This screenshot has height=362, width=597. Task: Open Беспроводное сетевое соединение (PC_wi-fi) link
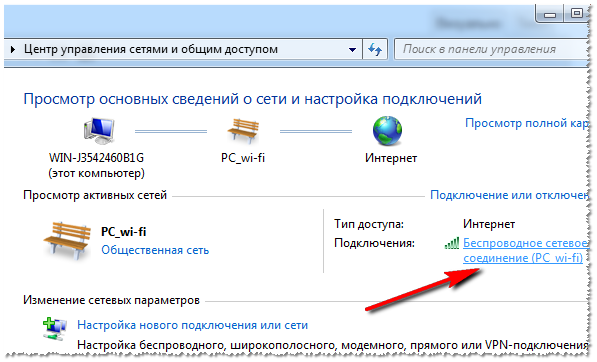526,250
